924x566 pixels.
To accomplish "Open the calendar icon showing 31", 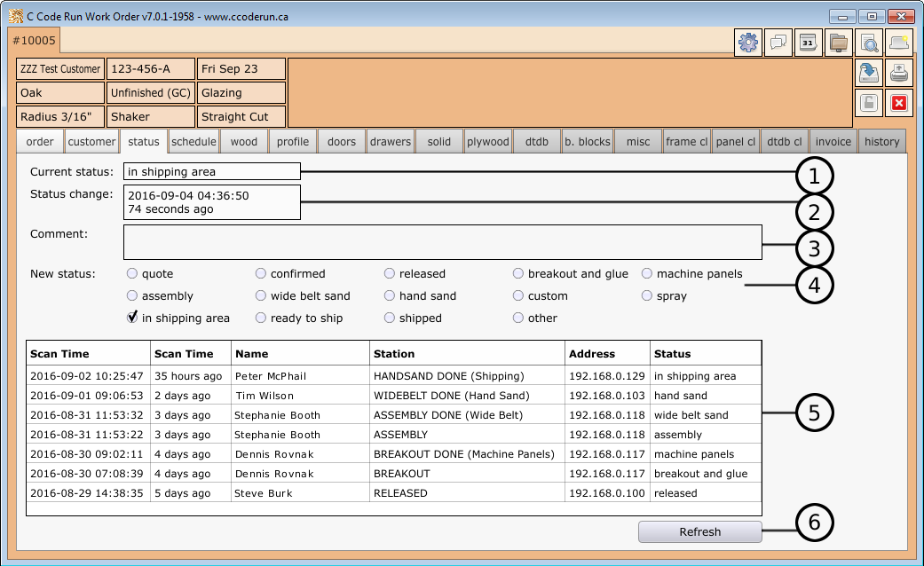I will [x=809, y=42].
